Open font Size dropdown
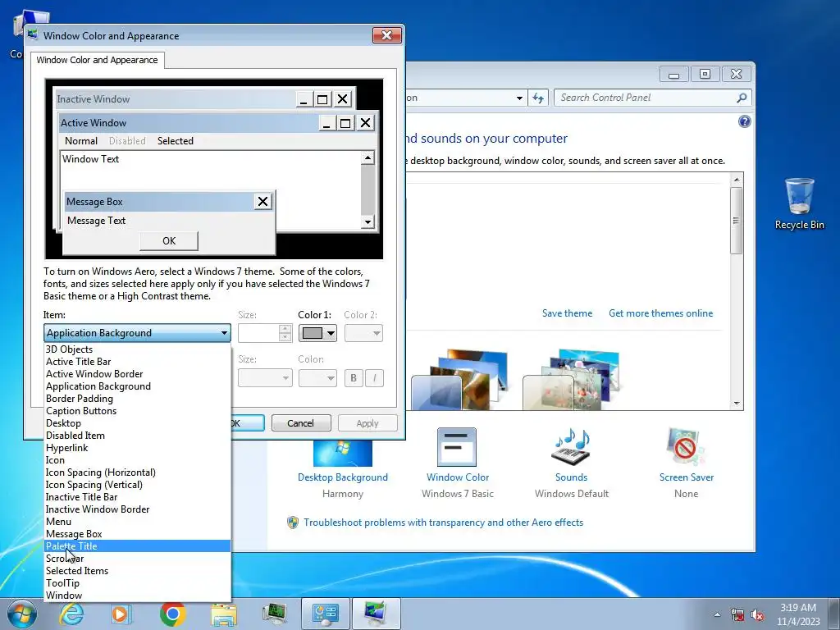The width and height of the screenshot is (840, 630). click(x=265, y=378)
